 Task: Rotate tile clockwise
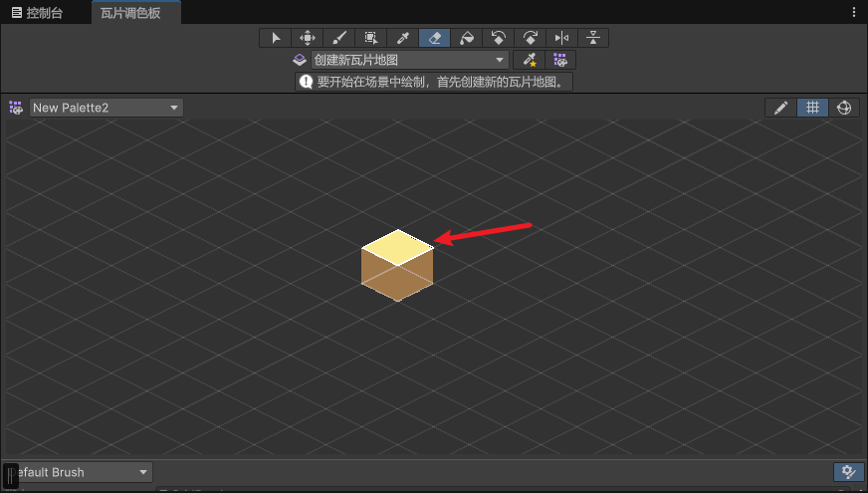(x=530, y=38)
